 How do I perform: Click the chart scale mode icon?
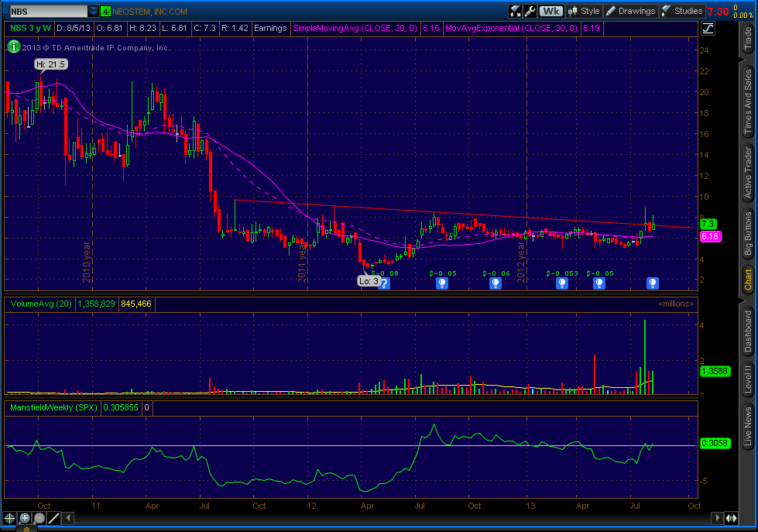[x=708, y=29]
